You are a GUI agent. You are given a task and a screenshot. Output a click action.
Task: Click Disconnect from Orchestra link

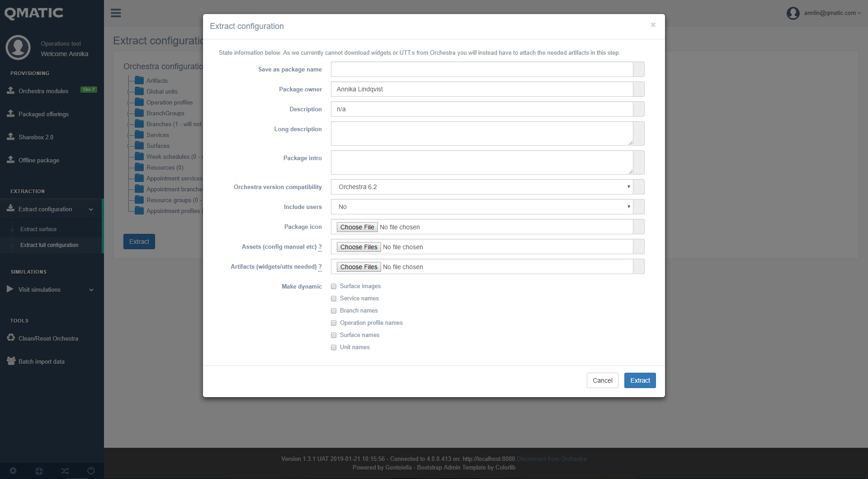point(552,459)
